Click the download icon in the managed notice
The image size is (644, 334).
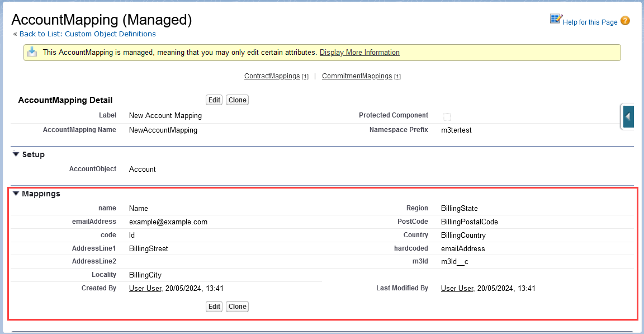click(x=32, y=52)
